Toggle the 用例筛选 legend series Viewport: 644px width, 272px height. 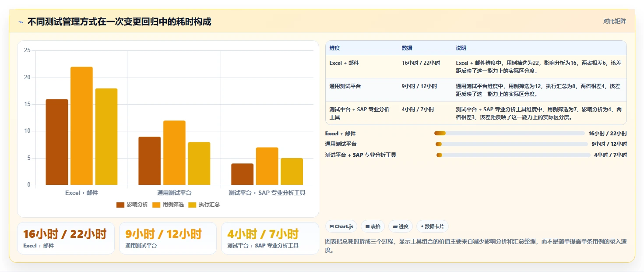[168, 205]
